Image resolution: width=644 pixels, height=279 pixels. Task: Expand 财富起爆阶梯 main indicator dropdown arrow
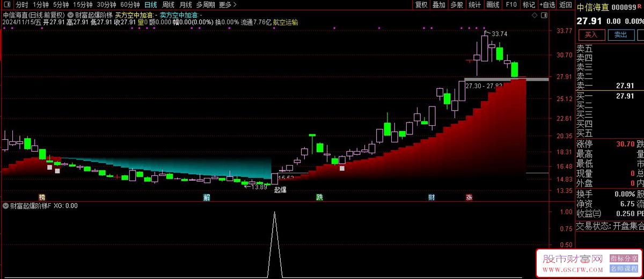71,15
